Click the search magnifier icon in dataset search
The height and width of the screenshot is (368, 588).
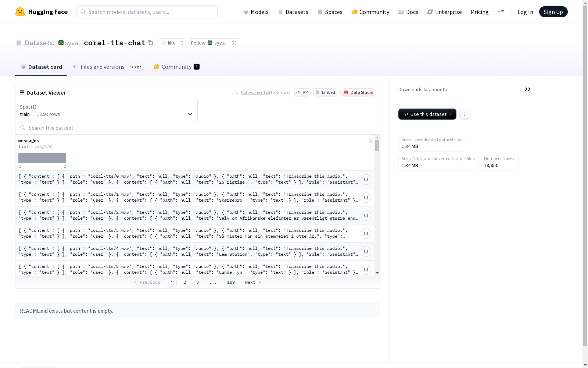(x=23, y=128)
